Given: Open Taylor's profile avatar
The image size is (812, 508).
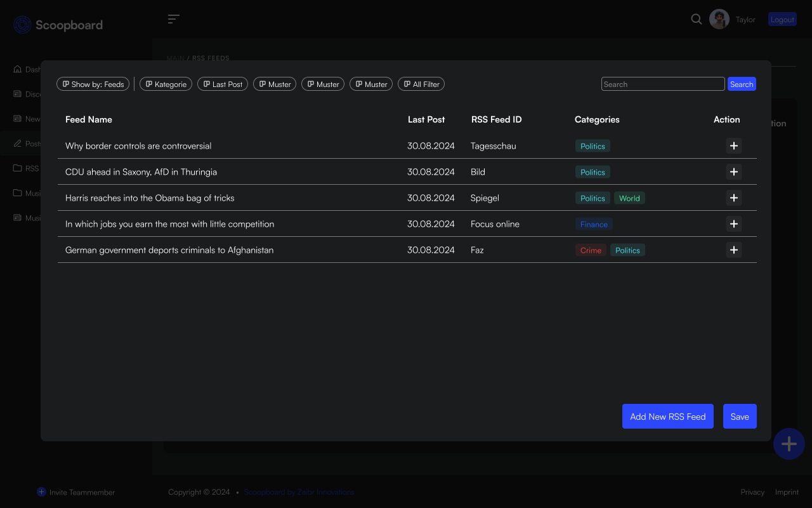Looking at the screenshot, I should click(x=719, y=19).
